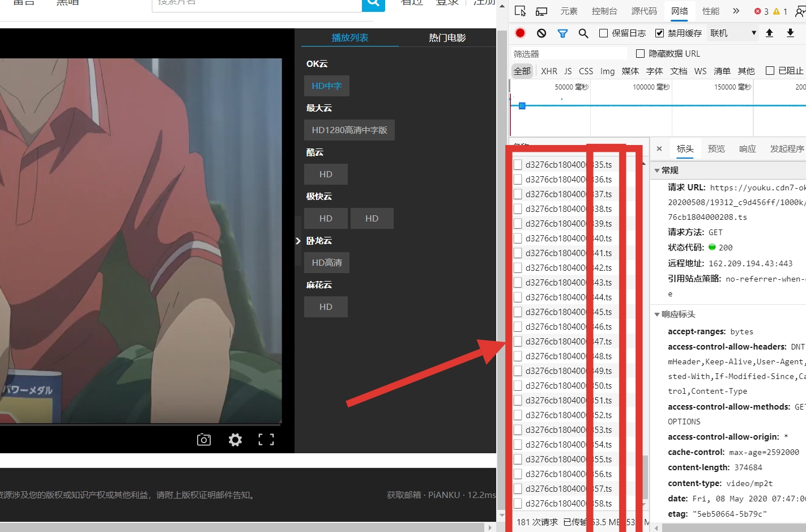
Task: Toggle the network filter funnel icon
Action: [x=562, y=33]
